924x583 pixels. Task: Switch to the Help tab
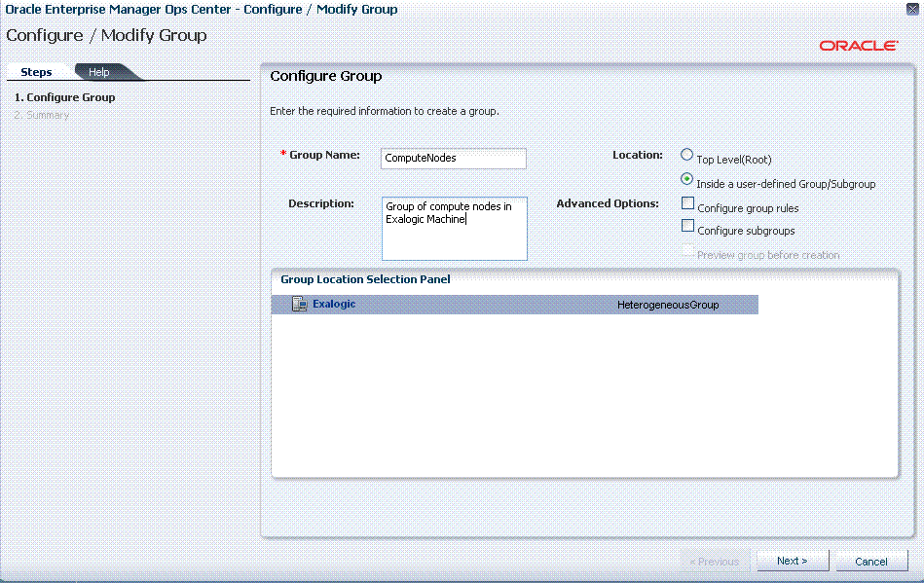click(98, 72)
